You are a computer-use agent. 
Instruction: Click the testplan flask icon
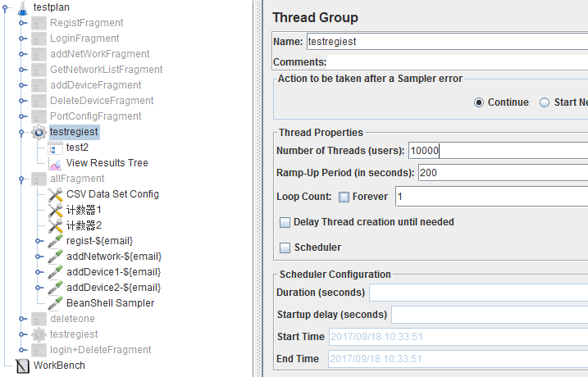(23, 7)
